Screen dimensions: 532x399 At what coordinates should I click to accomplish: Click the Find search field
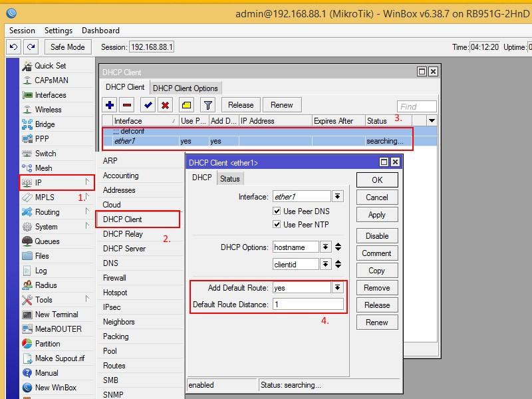click(417, 106)
